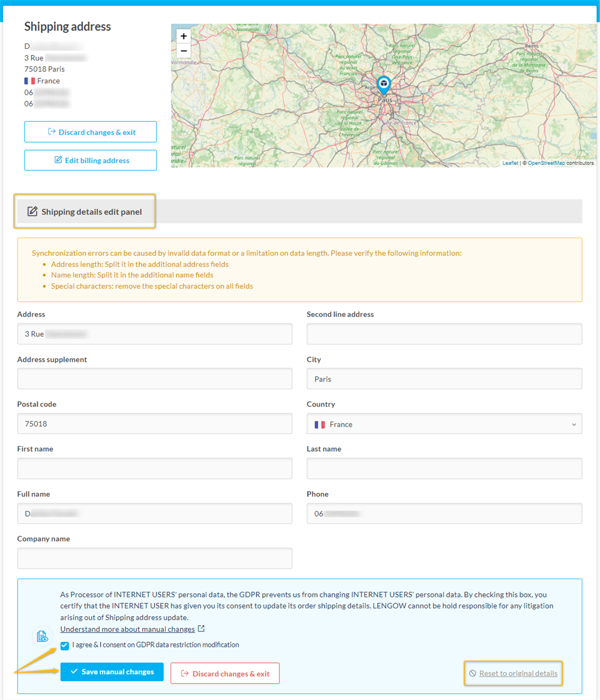Screen dimensions: 600x700
Task: Open Understand more about manual changes link
Action: coord(127,629)
